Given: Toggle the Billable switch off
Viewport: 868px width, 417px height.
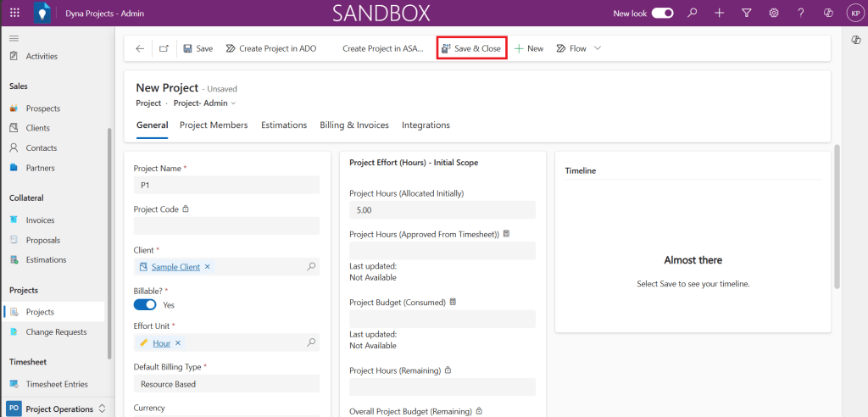Looking at the screenshot, I should [x=145, y=305].
